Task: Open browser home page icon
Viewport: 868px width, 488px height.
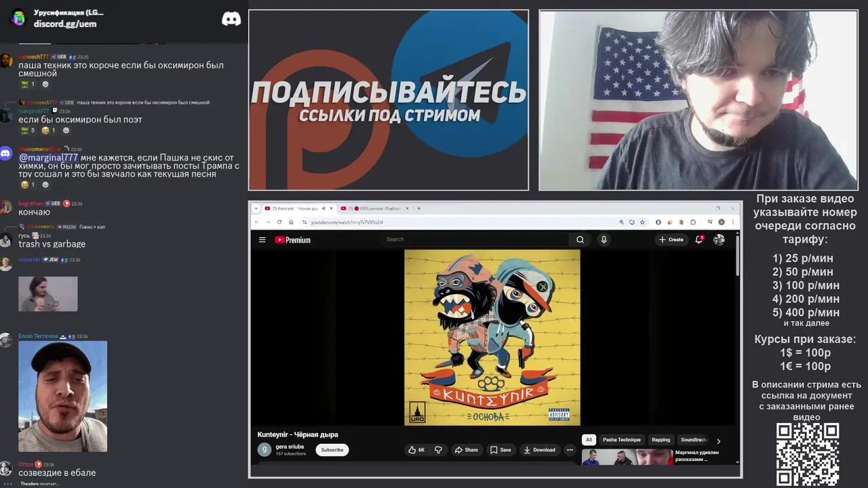Action: coord(292,222)
